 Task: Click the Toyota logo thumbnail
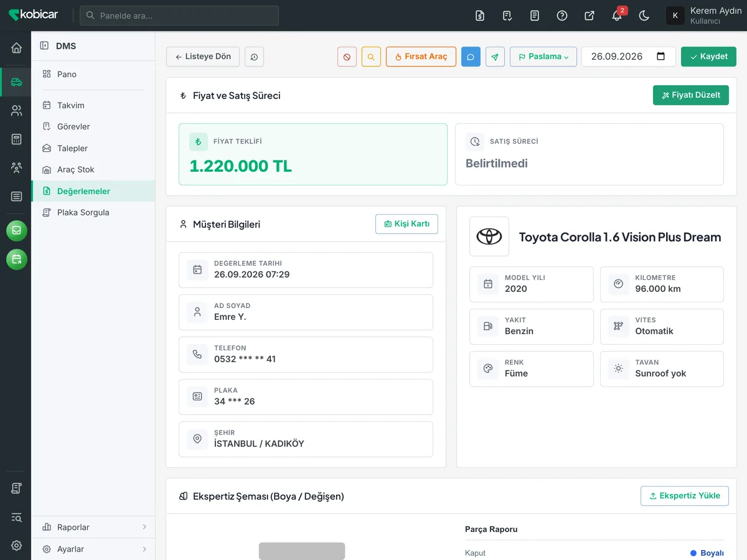click(489, 236)
